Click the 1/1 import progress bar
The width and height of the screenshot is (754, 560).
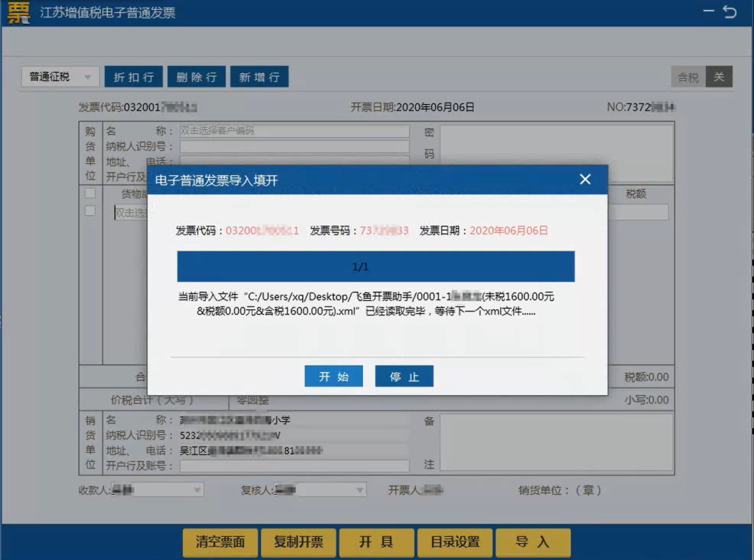coord(376,266)
